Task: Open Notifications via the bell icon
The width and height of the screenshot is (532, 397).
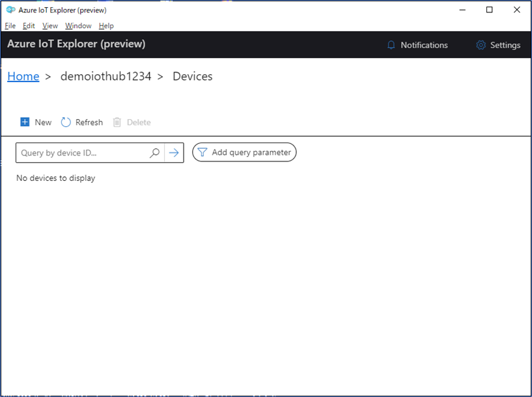Action: coord(391,45)
